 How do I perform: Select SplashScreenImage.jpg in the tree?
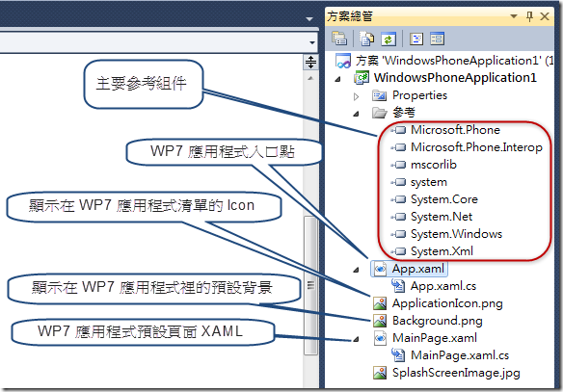pyautogui.click(x=456, y=373)
